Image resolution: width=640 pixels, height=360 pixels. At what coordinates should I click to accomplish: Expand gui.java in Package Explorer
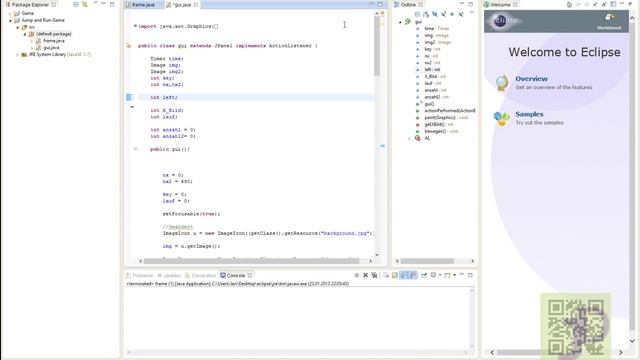coord(32,48)
